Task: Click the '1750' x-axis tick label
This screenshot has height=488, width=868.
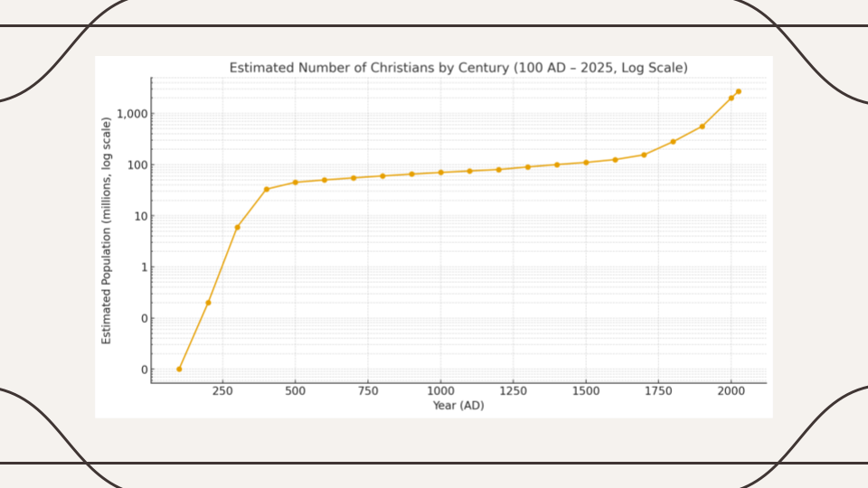Action: pos(658,391)
